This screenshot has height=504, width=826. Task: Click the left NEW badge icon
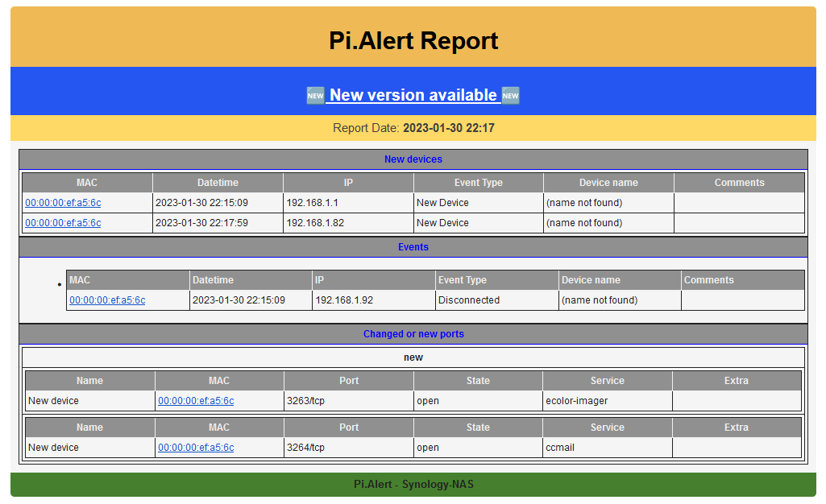pyautogui.click(x=315, y=95)
